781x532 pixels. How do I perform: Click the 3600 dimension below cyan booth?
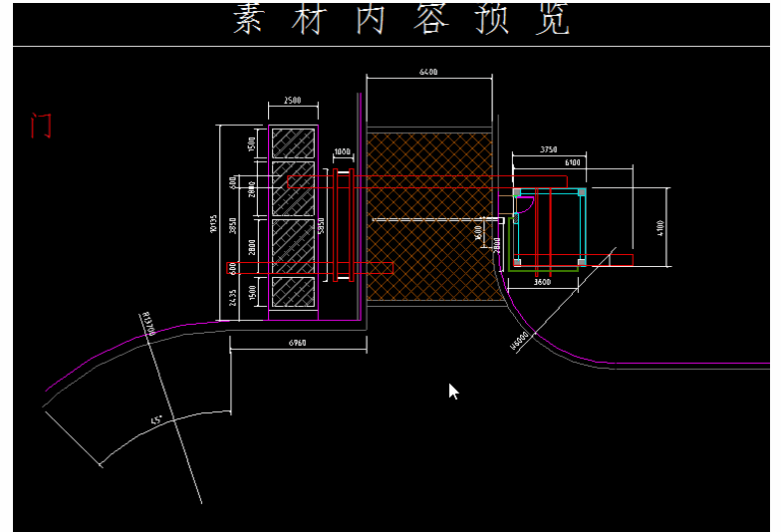click(x=543, y=282)
